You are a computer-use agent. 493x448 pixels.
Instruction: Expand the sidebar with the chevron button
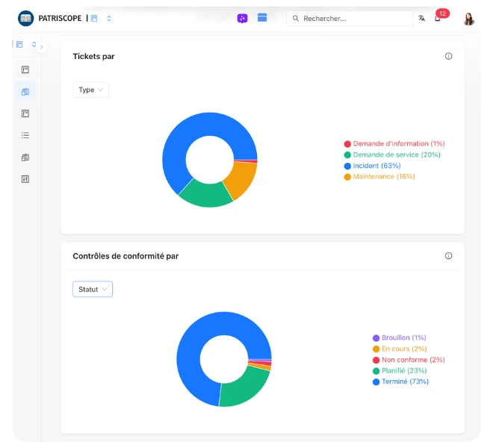42,47
